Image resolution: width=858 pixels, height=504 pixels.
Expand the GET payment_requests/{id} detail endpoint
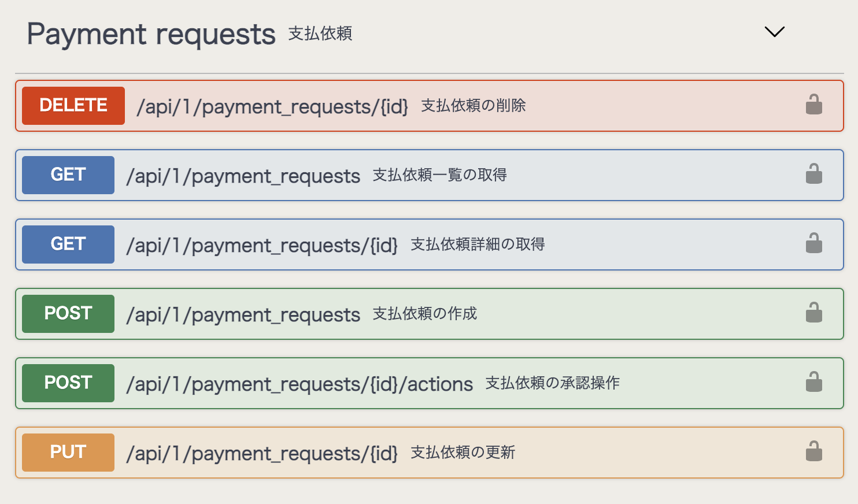pyautogui.click(x=636, y=244)
